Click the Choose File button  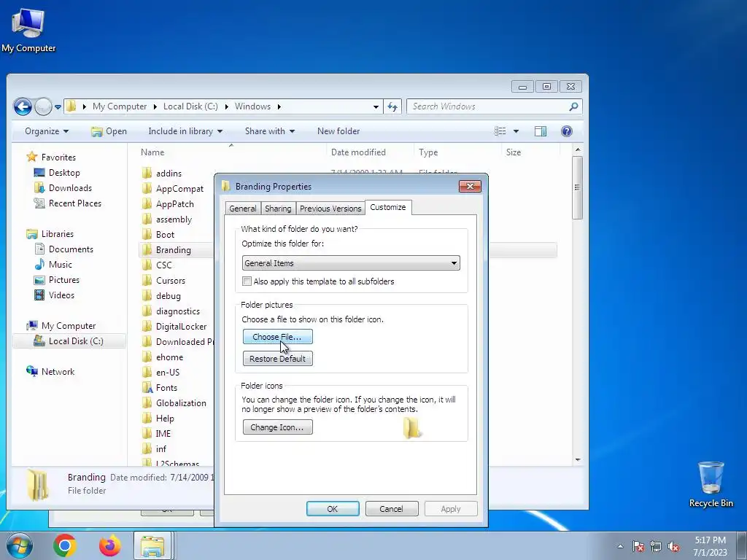(x=278, y=337)
